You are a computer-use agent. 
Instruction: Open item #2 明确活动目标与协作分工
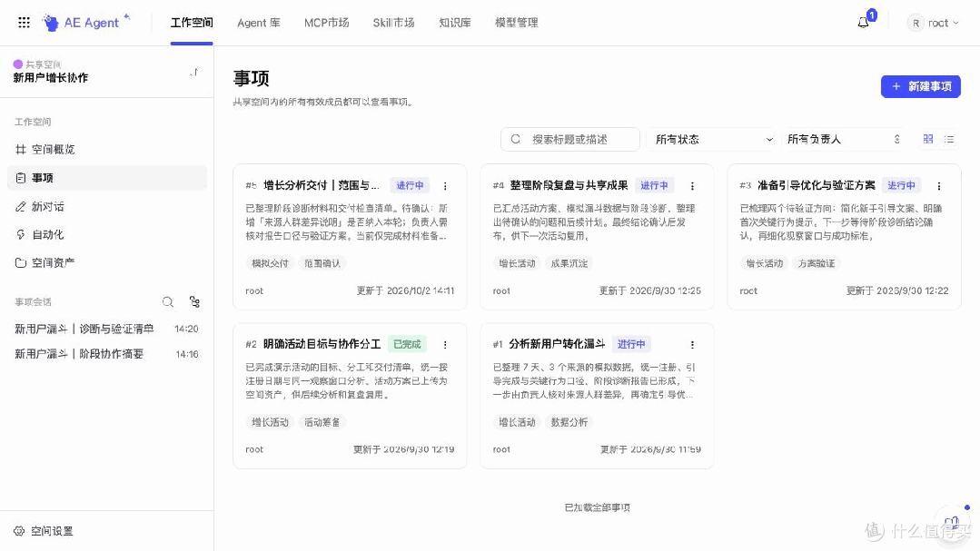pos(322,344)
